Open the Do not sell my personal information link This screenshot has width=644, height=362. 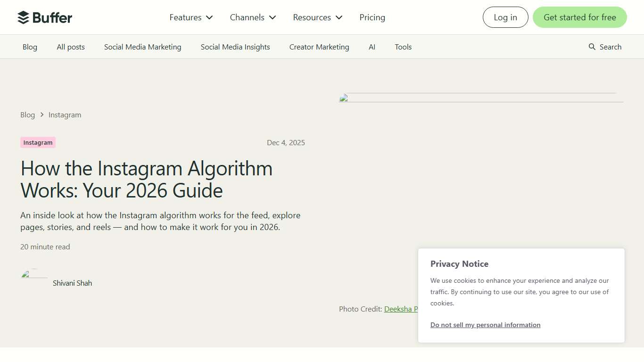tap(485, 325)
